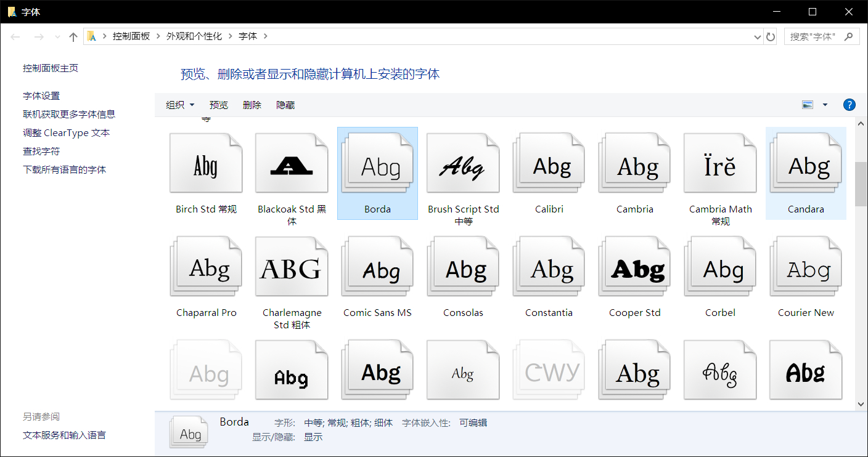Go forward with the right arrow

click(x=39, y=37)
